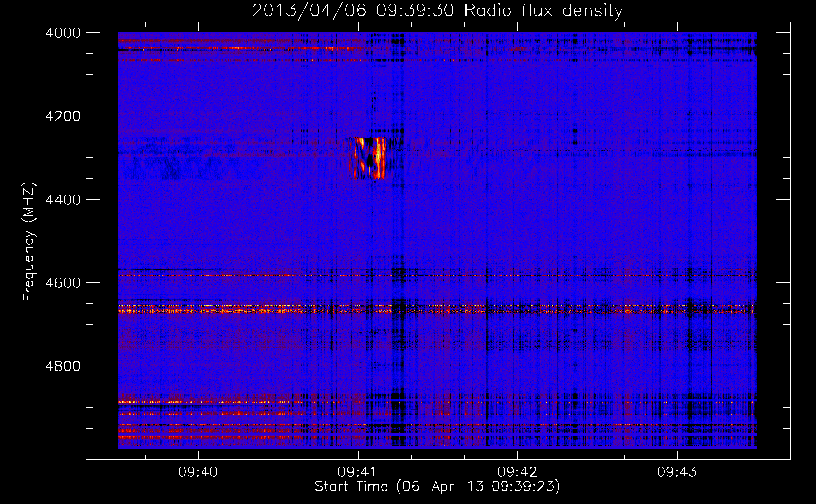Click the 09:43 time axis label

[677, 472]
